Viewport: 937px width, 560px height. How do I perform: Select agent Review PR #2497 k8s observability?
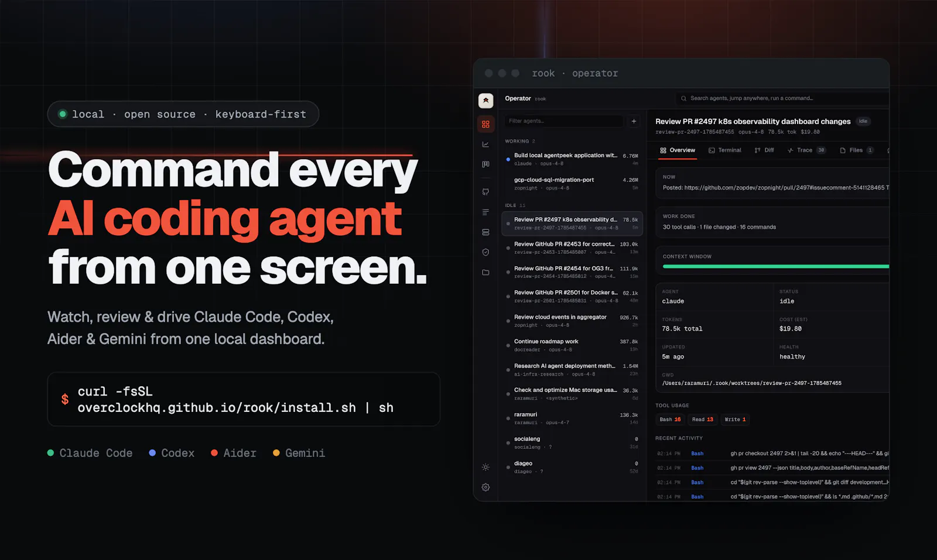pyautogui.click(x=572, y=224)
